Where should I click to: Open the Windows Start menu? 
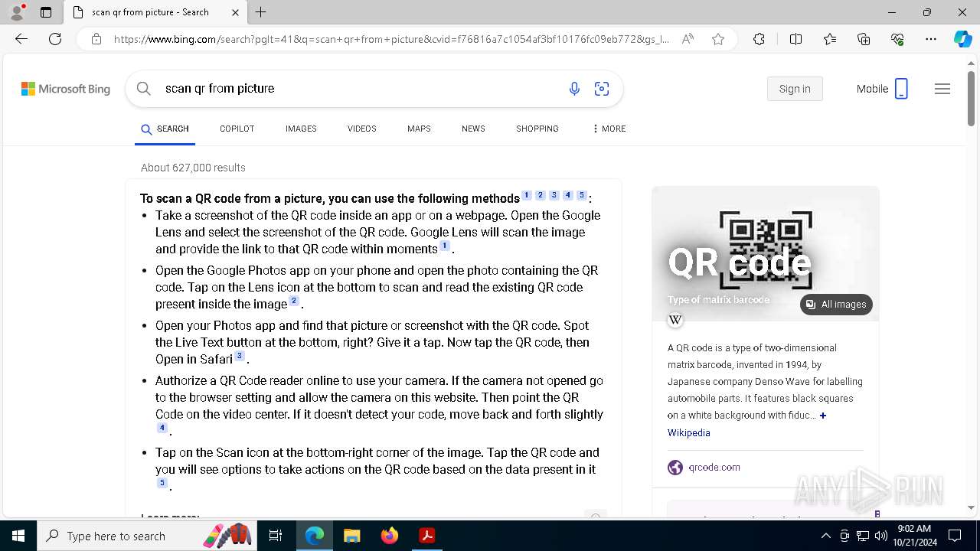coord(18,536)
